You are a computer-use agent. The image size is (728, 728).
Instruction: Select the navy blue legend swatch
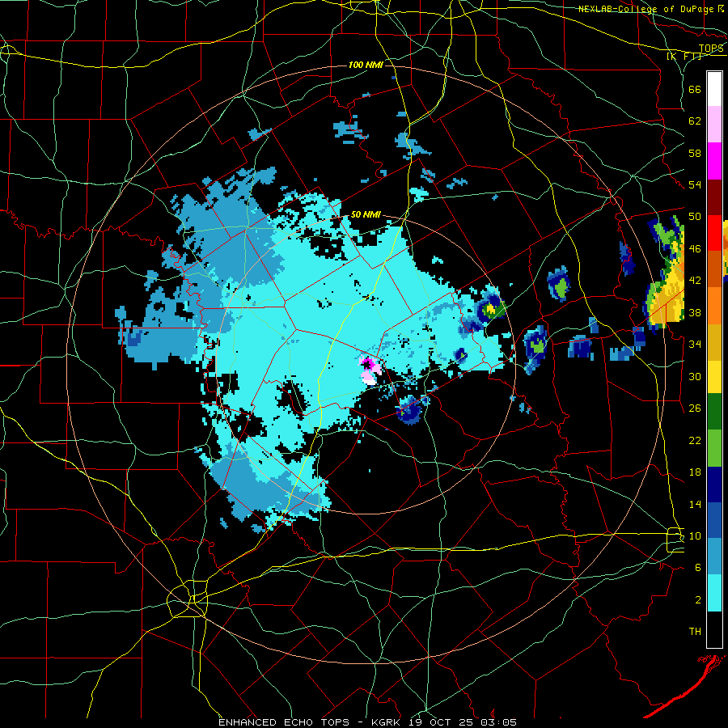pos(714,485)
